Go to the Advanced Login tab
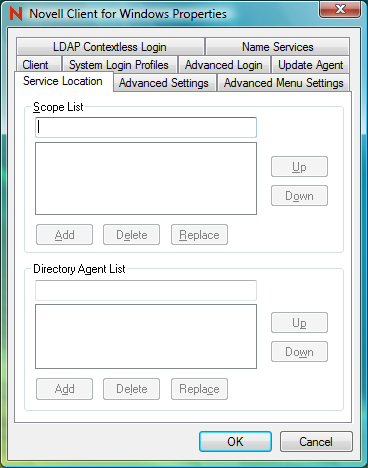The width and height of the screenshot is (368, 468). click(x=224, y=64)
